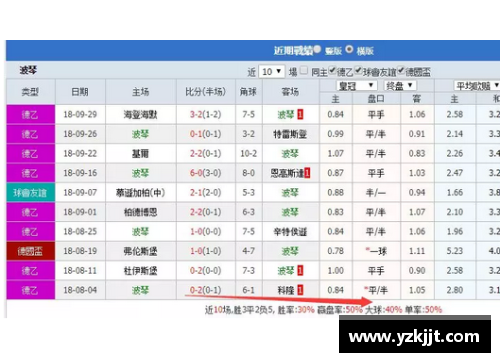Open the 皇冠 bookmaker dropdown
This screenshot has width=500, height=362.
(357, 86)
